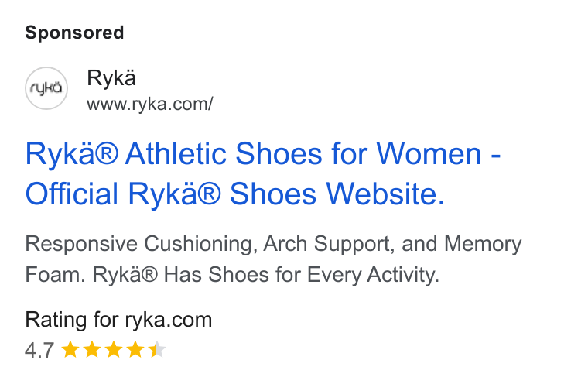Click the third gold rating star
This screenshot has width=588, height=384.
pyautogui.click(x=114, y=349)
